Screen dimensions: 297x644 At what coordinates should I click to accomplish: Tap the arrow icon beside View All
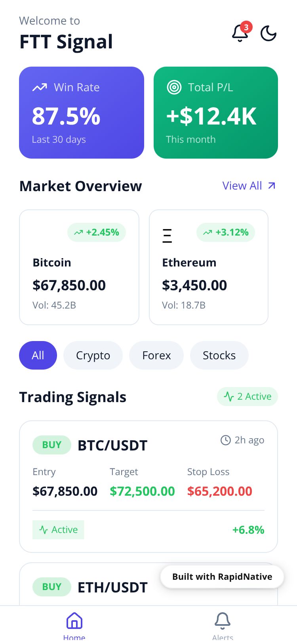(x=272, y=186)
